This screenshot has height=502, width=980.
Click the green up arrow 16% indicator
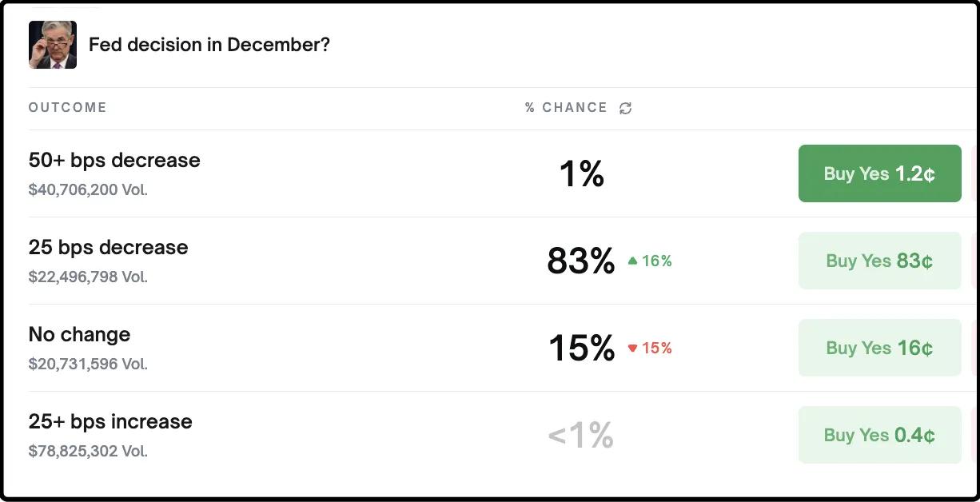click(649, 261)
